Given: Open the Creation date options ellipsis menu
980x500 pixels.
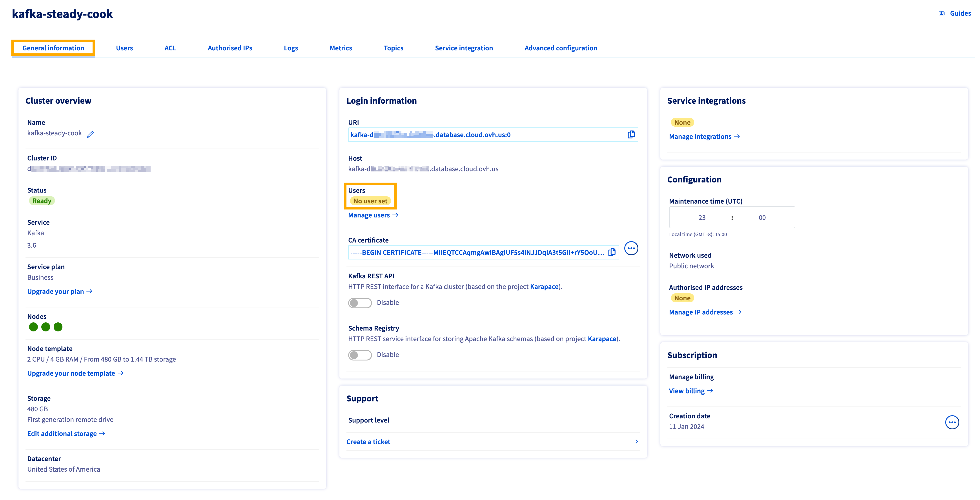Looking at the screenshot, I should click(952, 422).
